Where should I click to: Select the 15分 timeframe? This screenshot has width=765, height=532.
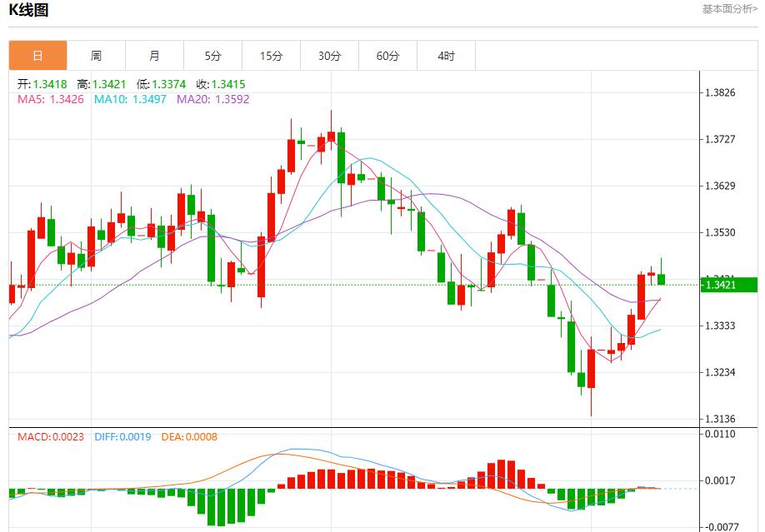(x=271, y=56)
